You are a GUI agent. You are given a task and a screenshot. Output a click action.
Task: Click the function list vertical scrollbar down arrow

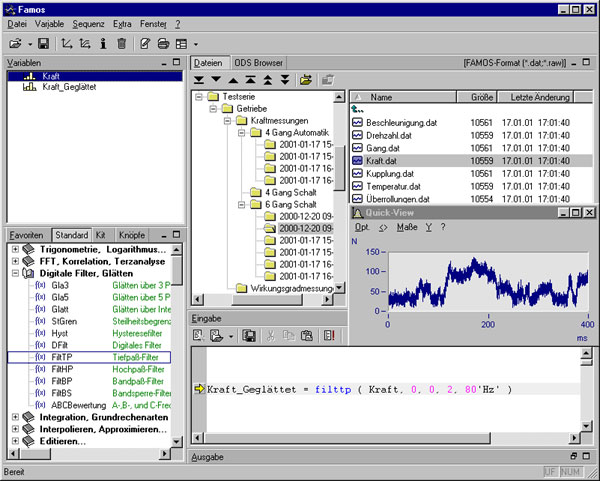177,442
